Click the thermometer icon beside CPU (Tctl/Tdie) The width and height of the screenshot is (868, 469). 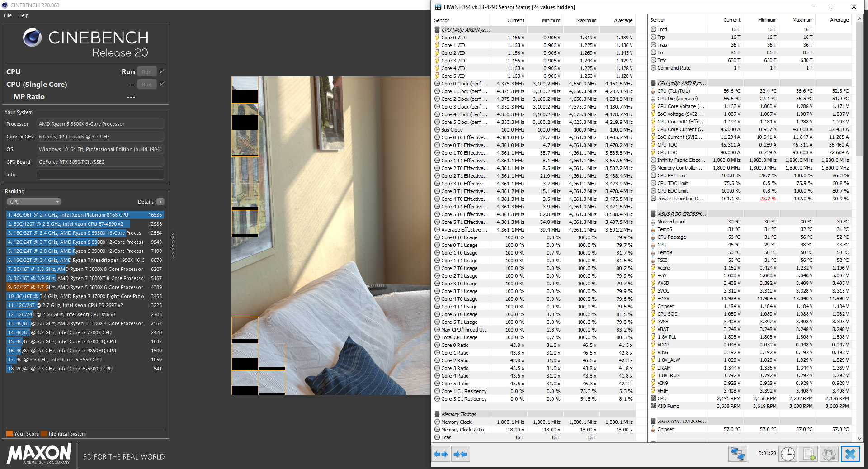pos(653,91)
